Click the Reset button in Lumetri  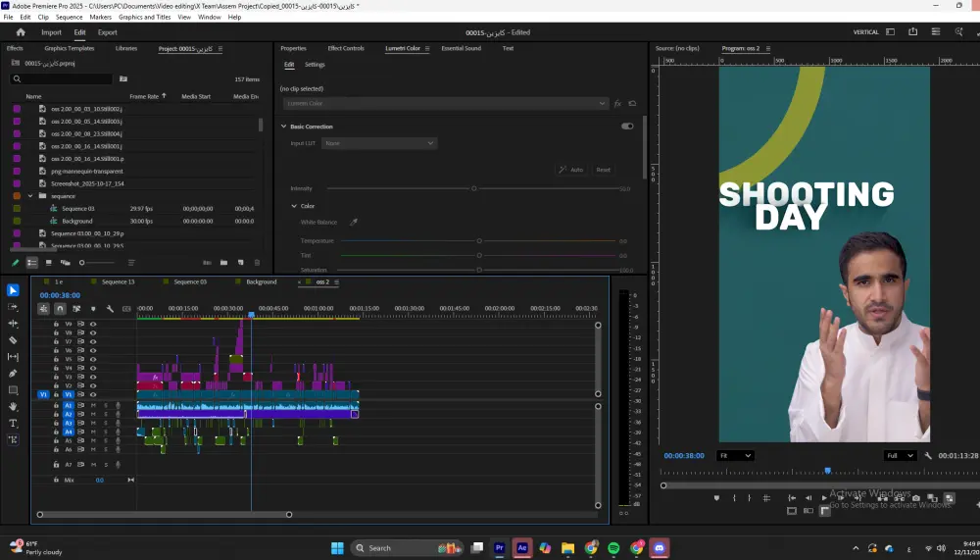603,170
